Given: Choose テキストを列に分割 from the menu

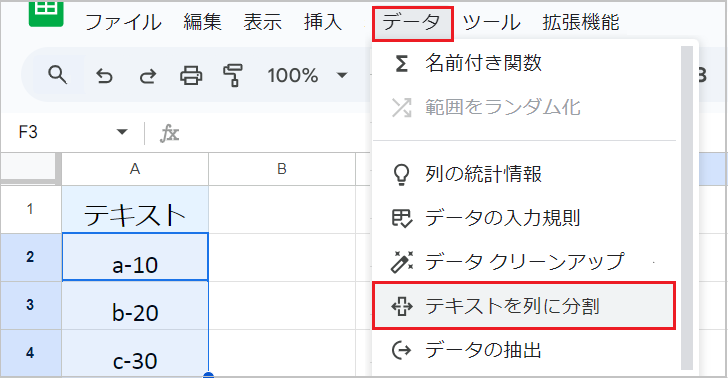Looking at the screenshot, I should 524,306.
